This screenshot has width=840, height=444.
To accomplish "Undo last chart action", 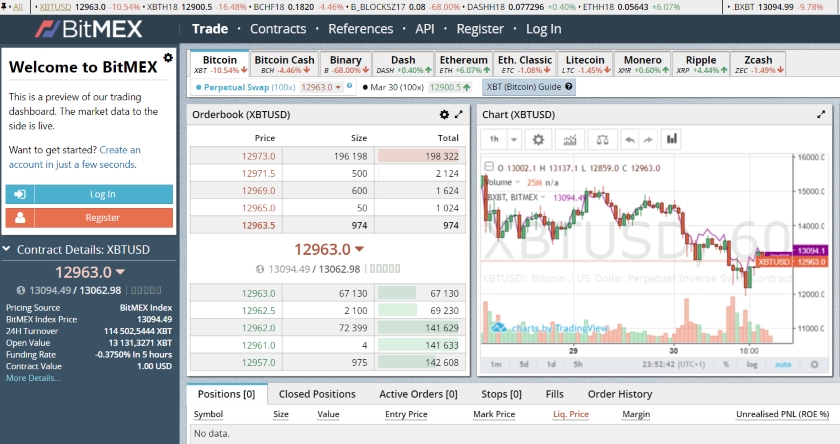I will pyautogui.click(x=630, y=140).
